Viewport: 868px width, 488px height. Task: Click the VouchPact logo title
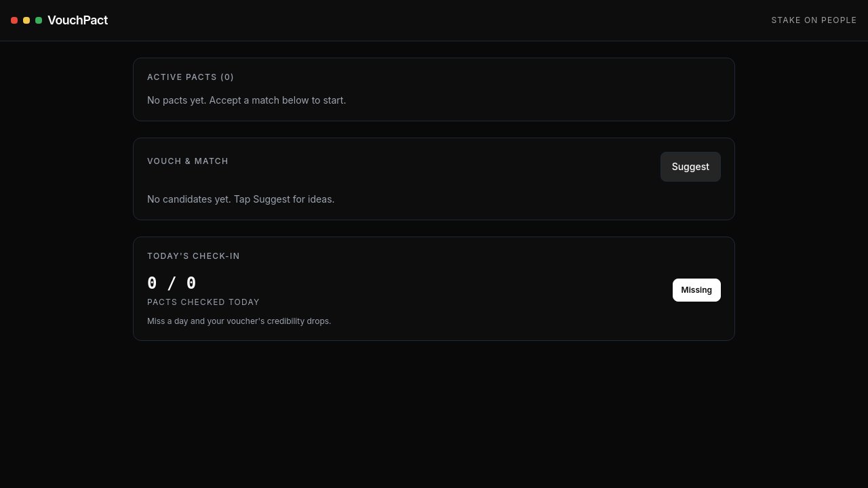click(x=77, y=20)
